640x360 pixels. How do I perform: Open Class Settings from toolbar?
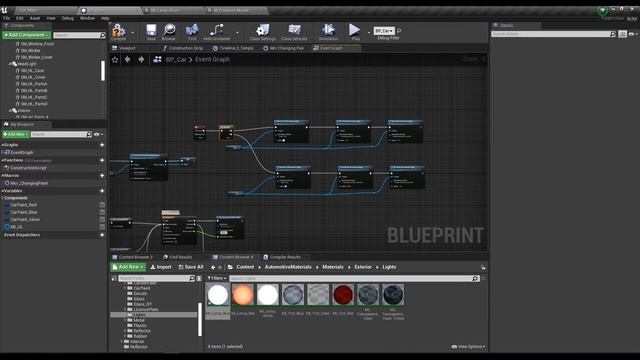(262, 31)
